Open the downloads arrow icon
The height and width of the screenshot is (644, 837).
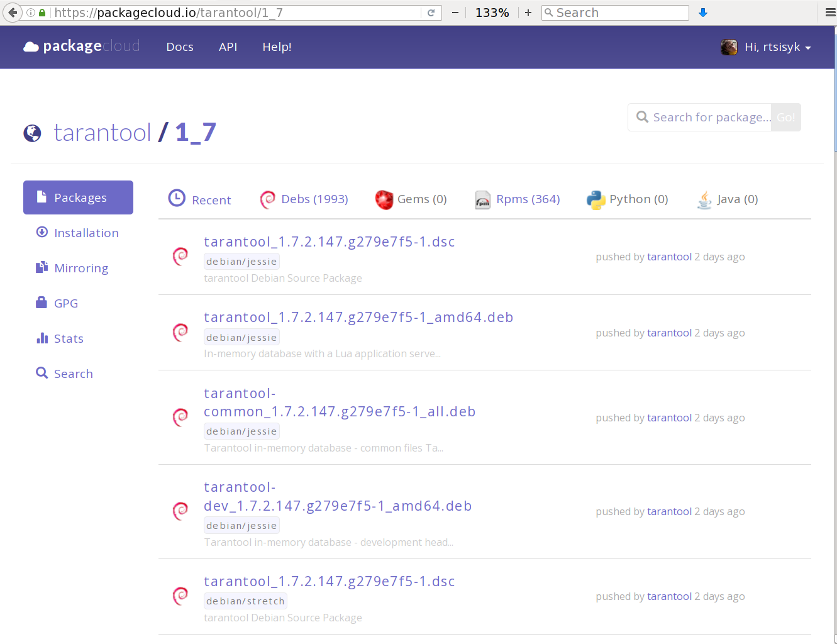click(x=703, y=13)
